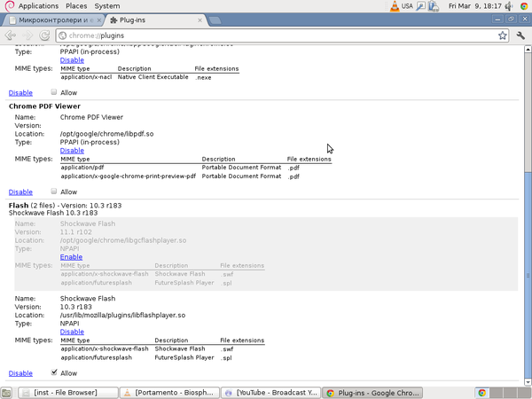Open the volume control speaker icon
Image resolution: width=532 pixels, height=399 pixels.
509,6
